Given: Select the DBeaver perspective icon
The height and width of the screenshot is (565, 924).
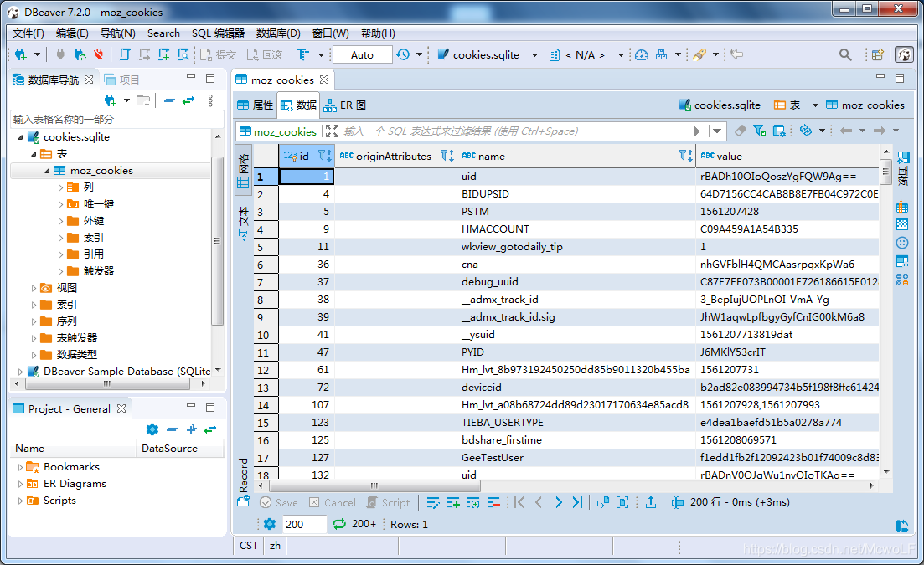Looking at the screenshot, I should (904, 54).
